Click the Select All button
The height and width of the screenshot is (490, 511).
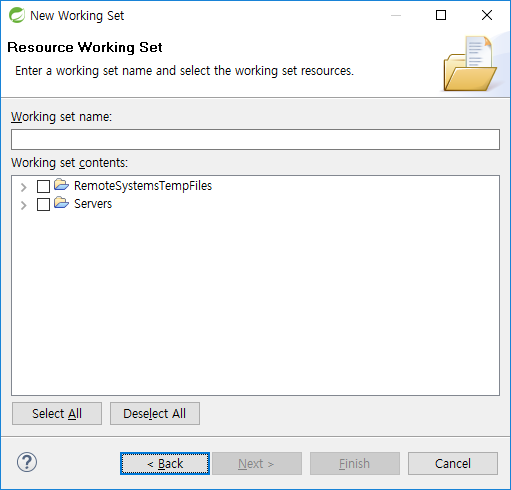tap(57, 413)
